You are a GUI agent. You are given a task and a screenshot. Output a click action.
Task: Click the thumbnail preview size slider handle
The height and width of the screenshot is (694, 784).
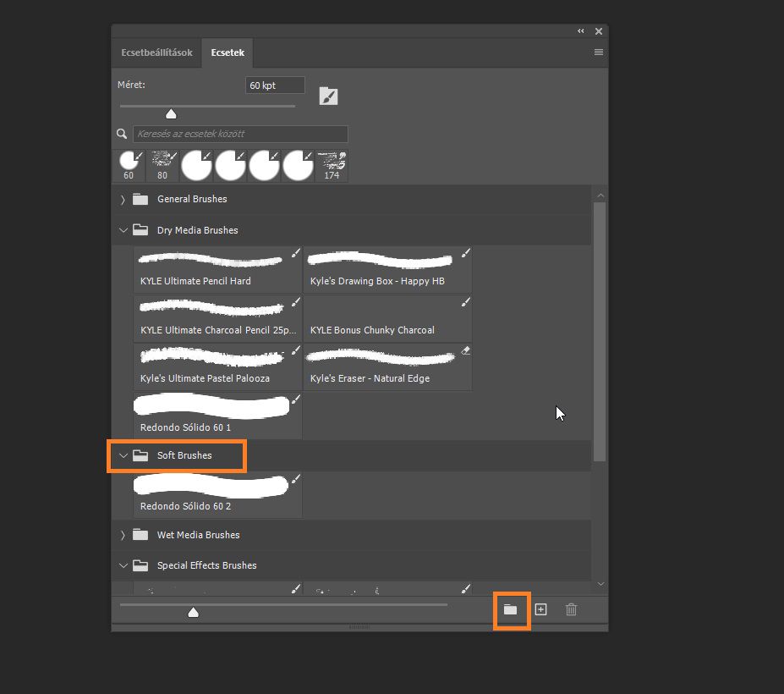pyautogui.click(x=193, y=613)
